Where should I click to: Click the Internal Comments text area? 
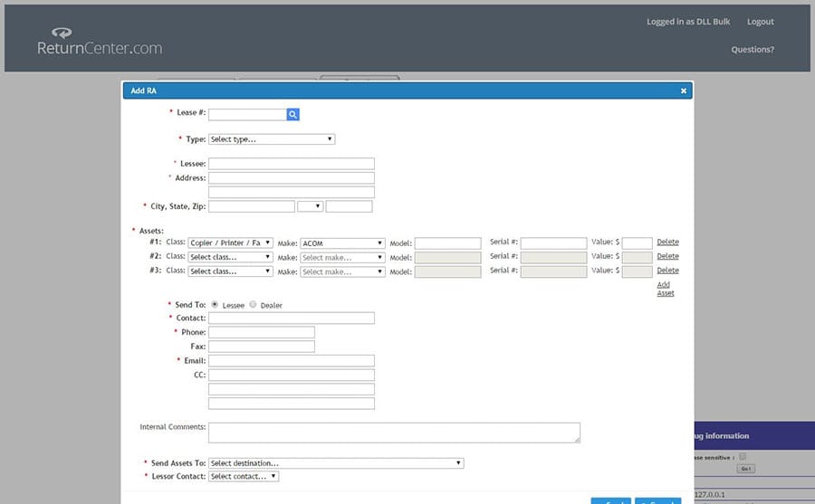coord(394,433)
